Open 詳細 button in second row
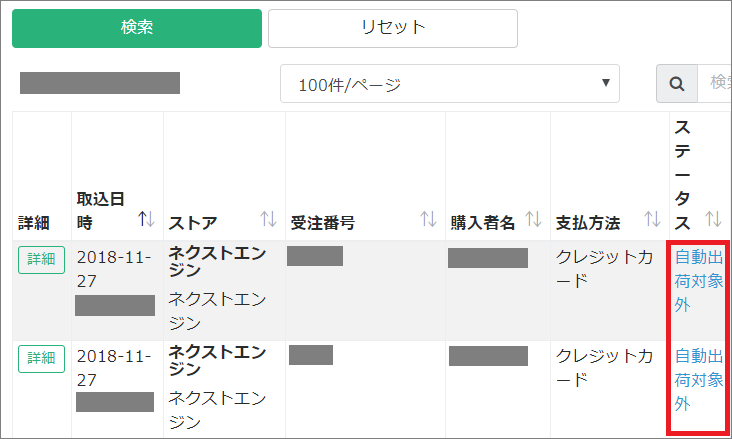The height and width of the screenshot is (439, 732). point(41,358)
